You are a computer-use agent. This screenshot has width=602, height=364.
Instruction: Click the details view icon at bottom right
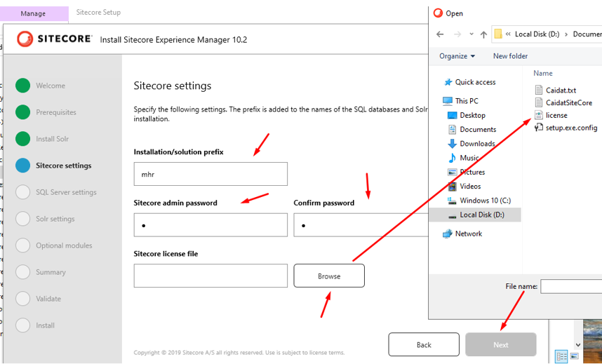pyautogui.click(x=560, y=356)
